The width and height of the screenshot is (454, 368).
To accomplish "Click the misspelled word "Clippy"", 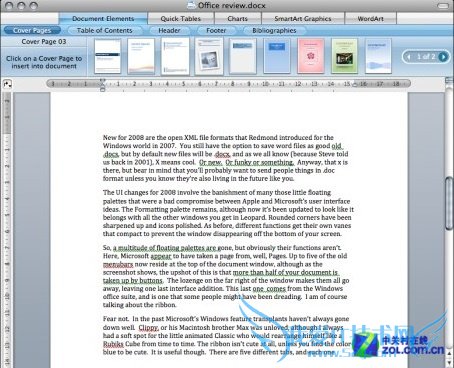I will [148, 328].
